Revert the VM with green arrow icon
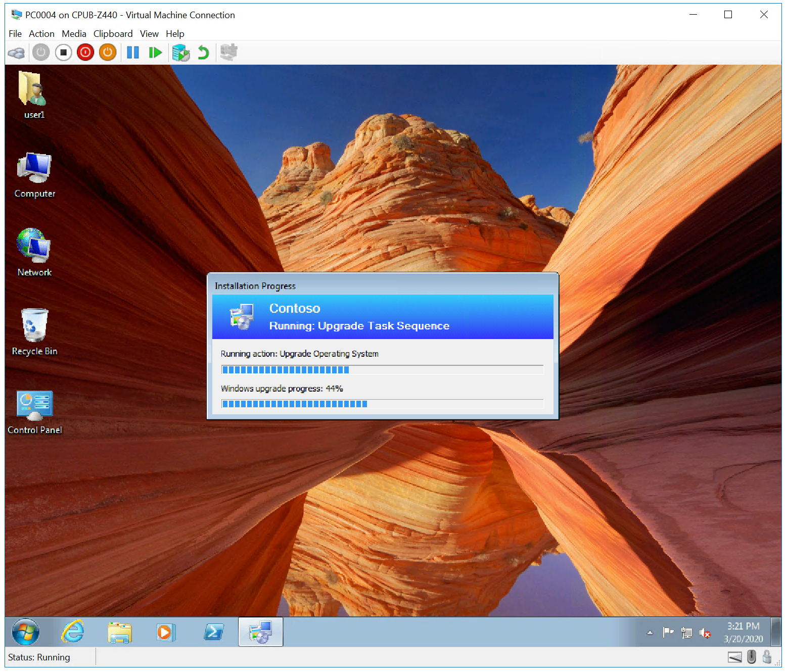The height and width of the screenshot is (672, 786). click(203, 52)
